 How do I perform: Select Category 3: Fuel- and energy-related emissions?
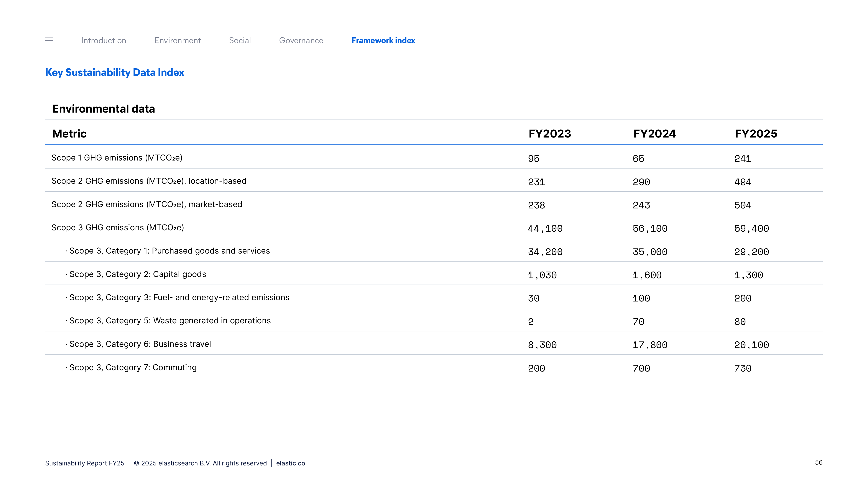click(179, 297)
